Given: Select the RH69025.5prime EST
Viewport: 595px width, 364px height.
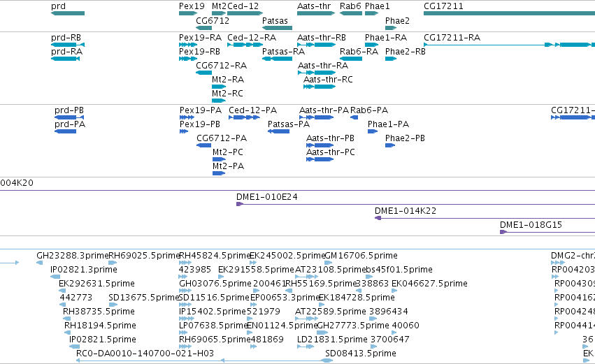Looking at the screenshot, I should click(113, 263).
